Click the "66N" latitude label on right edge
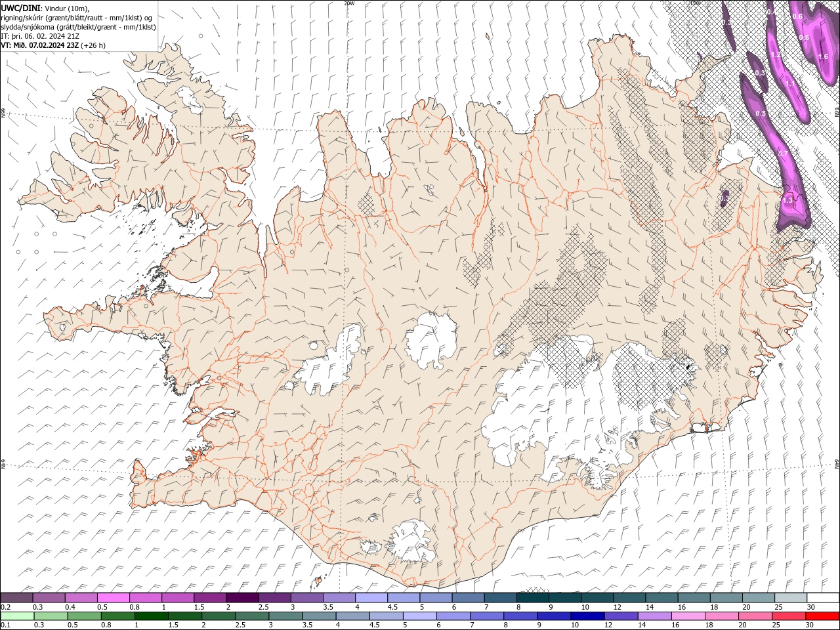 [837, 112]
